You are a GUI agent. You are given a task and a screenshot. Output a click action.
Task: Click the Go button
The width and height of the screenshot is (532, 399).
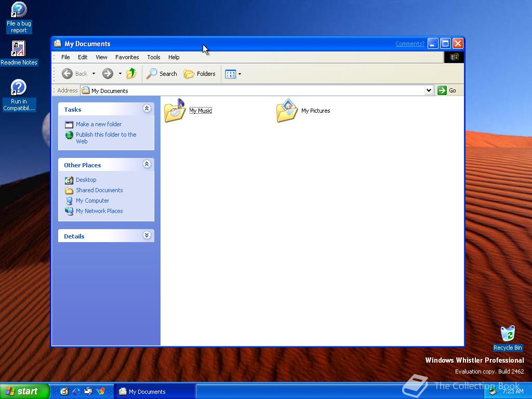point(447,90)
